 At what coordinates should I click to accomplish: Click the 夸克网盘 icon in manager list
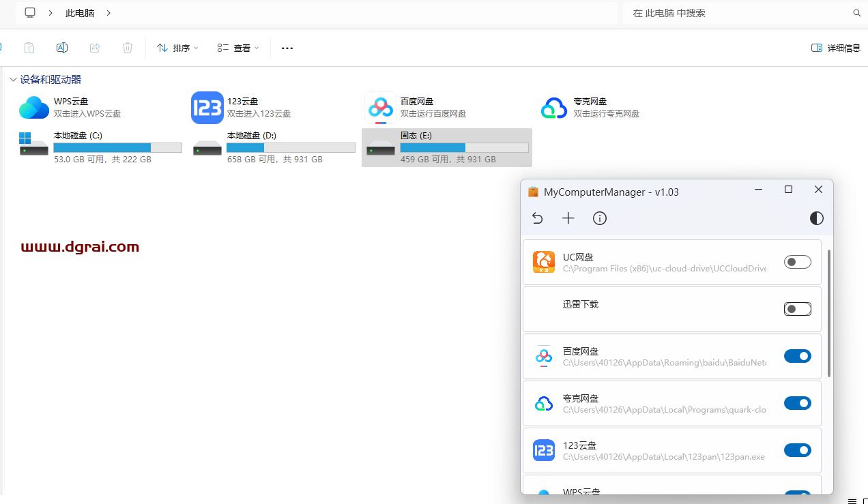point(544,403)
